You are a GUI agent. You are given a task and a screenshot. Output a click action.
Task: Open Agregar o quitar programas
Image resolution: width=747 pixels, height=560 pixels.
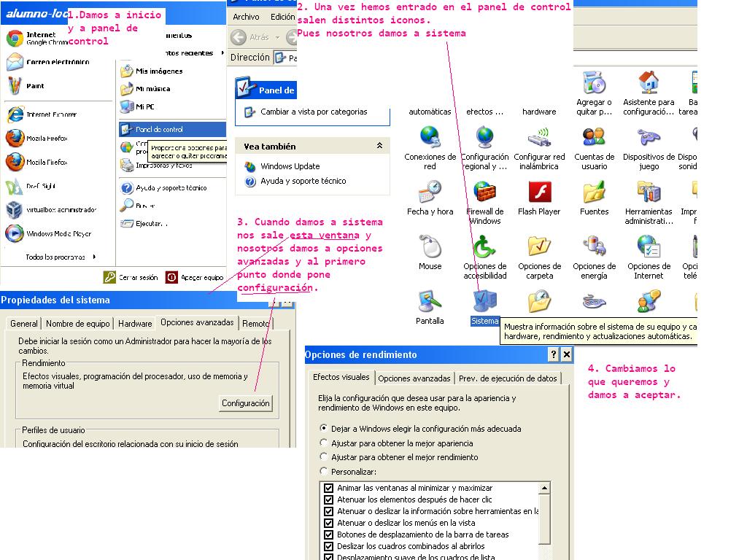[x=594, y=93]
